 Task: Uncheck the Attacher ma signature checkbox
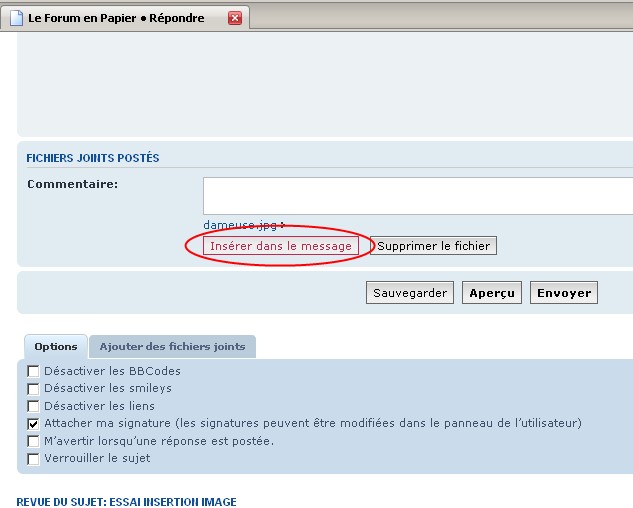click(34, 424)
